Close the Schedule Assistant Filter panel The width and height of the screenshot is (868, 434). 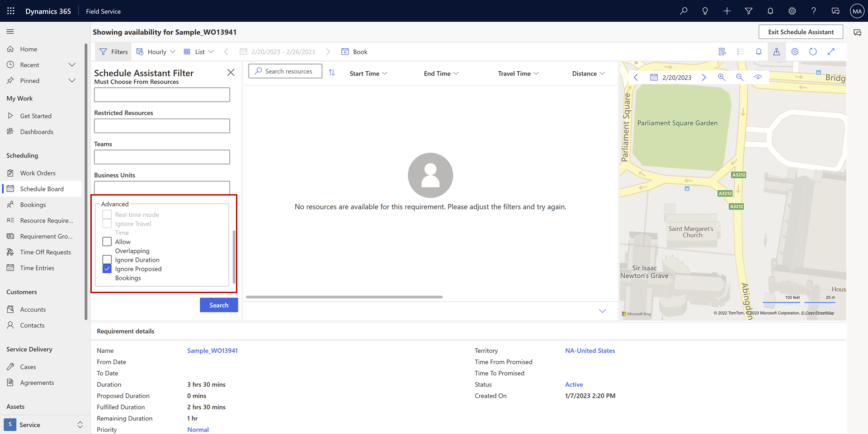tap(231, 72)
